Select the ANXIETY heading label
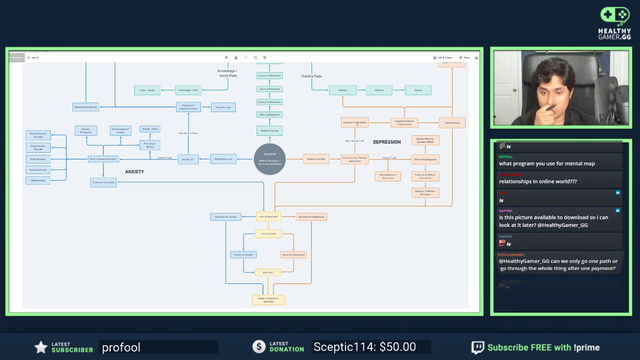Image resolution: width=640 pixels, height=360 pixels. (x=134, y=172)
